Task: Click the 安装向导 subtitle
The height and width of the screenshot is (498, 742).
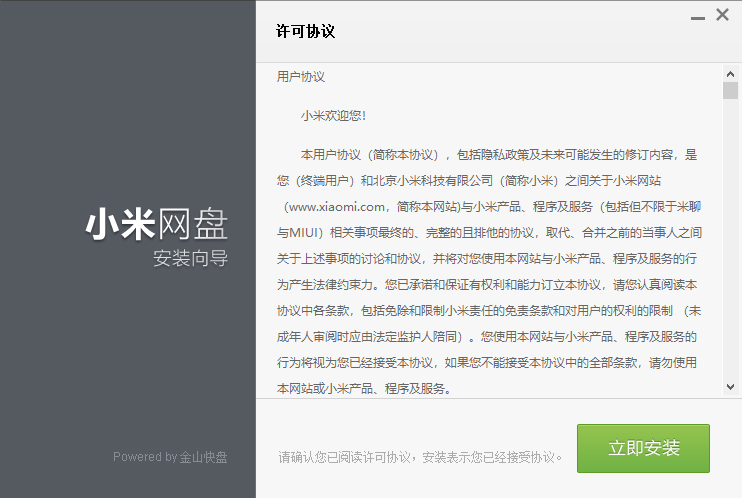Action: click(x=191, y=258)
